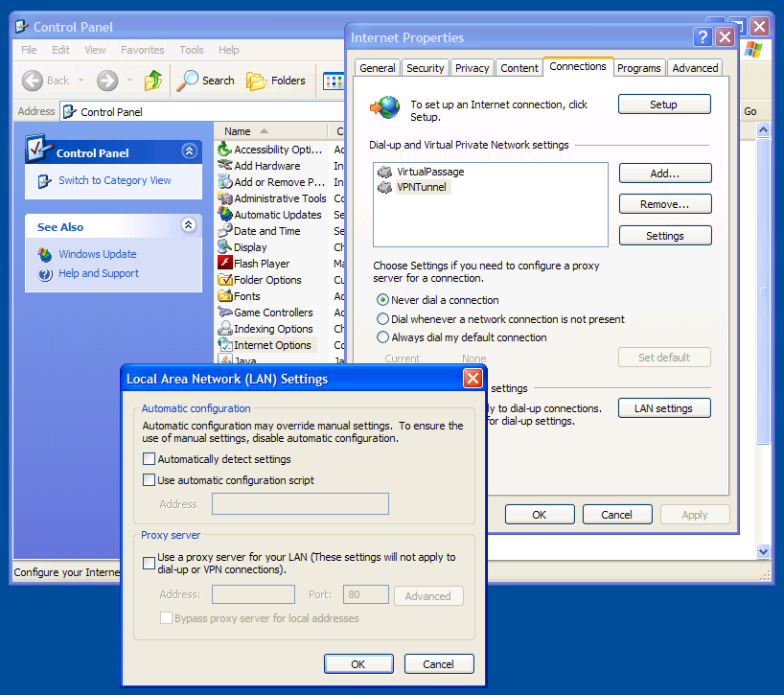Image resolution: width=784 pixels, height=695 pixels.
Task: Click the VPNTunnel connection icon
Action: [x=384, y=188]
